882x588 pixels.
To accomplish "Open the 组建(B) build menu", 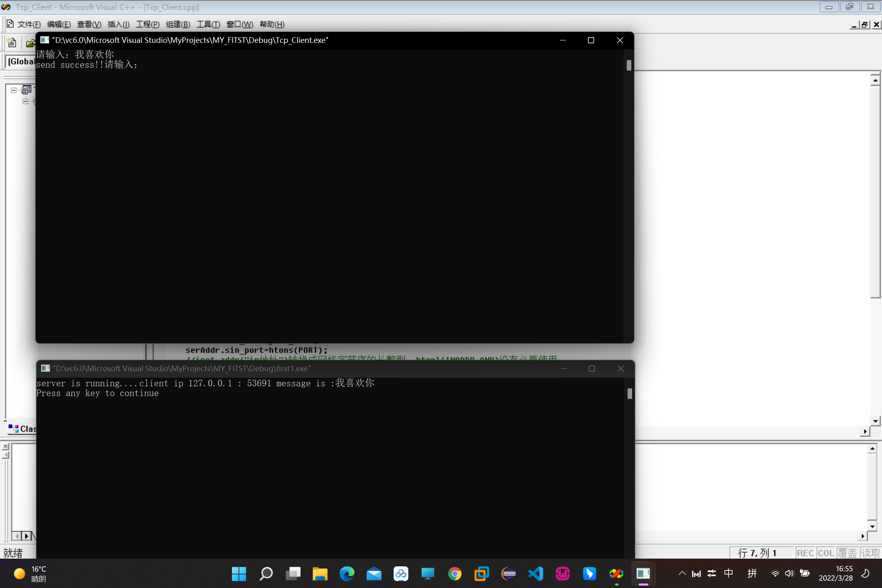I will click(178, 24).
